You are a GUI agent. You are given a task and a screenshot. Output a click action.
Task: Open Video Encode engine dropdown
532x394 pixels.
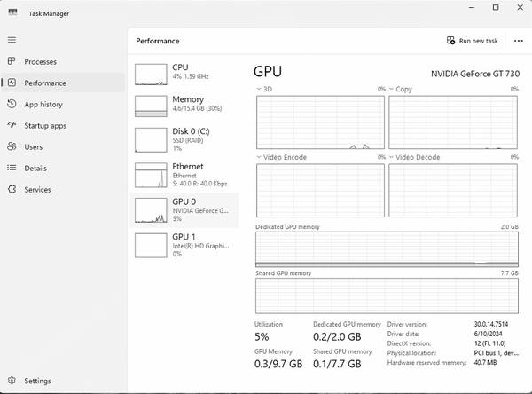tap(259, 157)
